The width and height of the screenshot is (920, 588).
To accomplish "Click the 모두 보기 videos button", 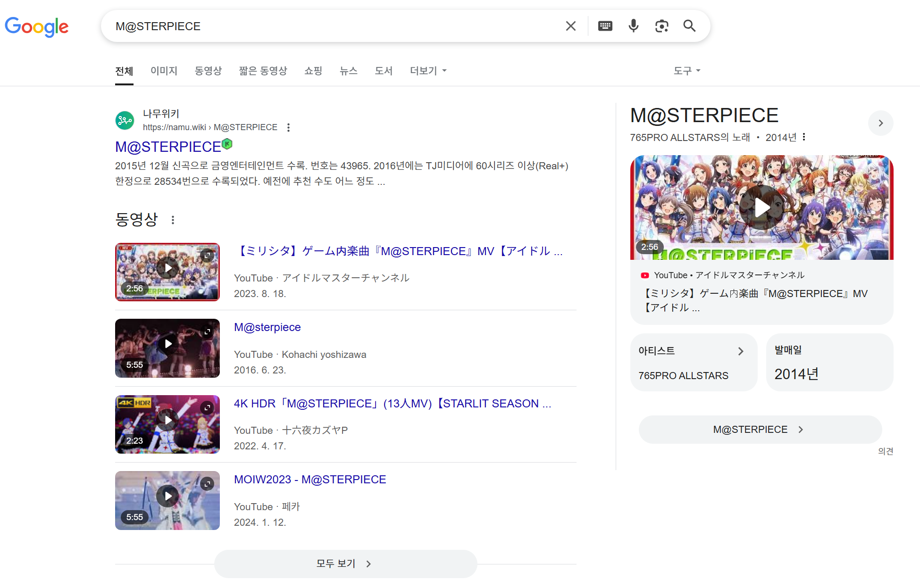I will coord(345,563).
